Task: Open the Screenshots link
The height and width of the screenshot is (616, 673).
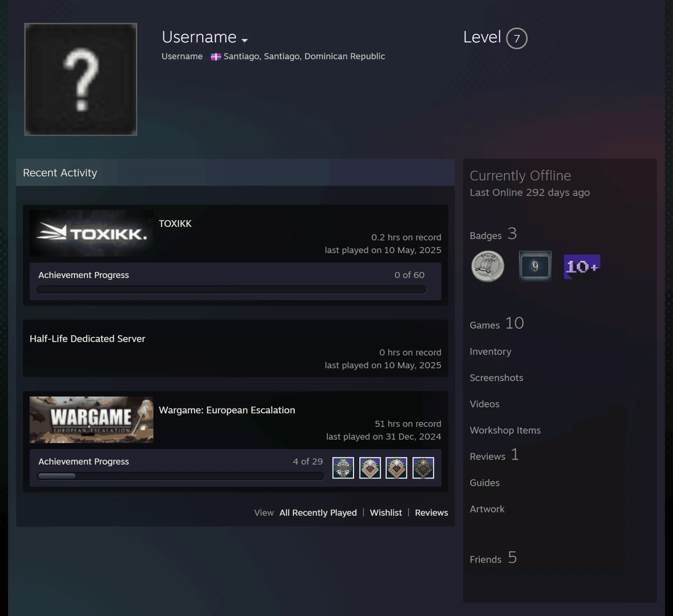Action: [496, 378]
